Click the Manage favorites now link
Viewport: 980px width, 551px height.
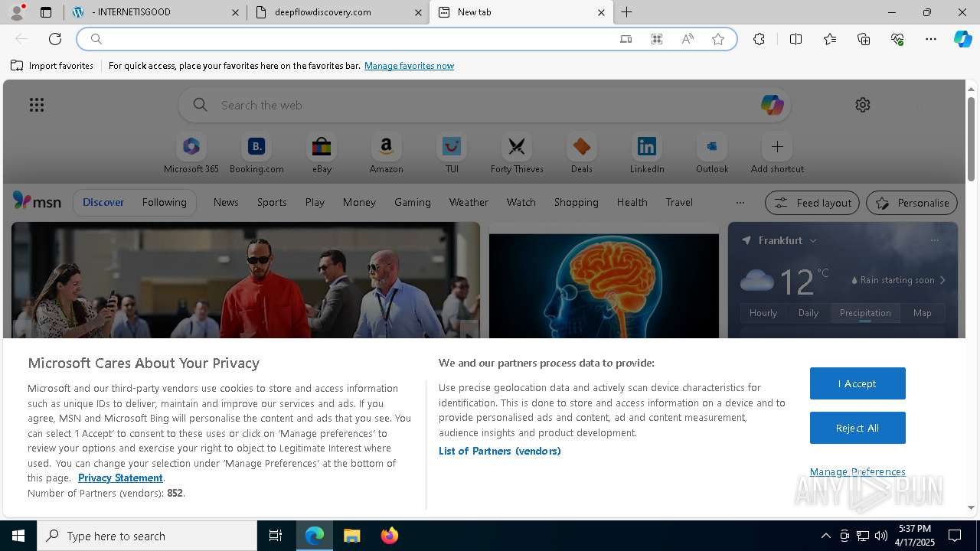tap(409, 66)
